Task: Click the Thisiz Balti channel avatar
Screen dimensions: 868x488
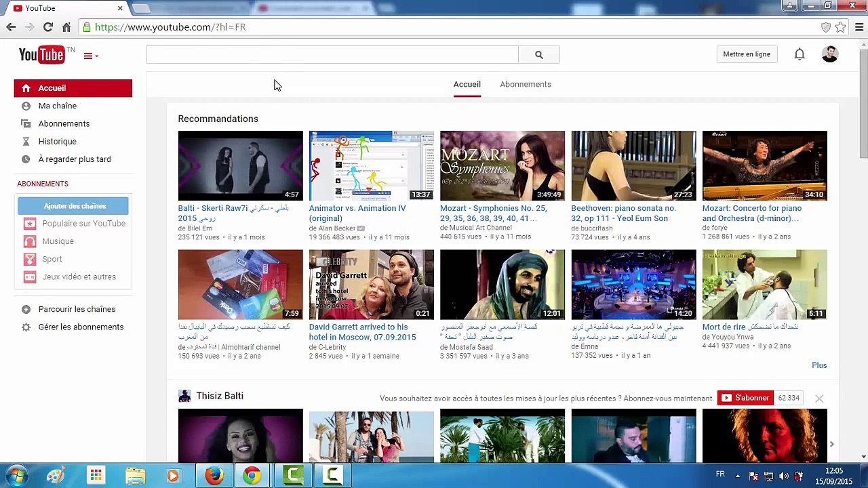Action: pyautogui.click(x=184, y=396)
